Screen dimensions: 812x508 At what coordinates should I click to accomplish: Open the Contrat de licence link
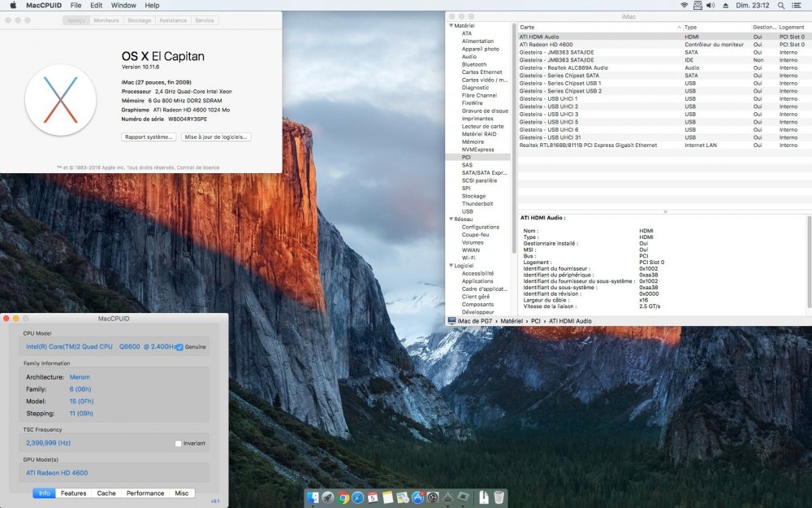(198, 167)
